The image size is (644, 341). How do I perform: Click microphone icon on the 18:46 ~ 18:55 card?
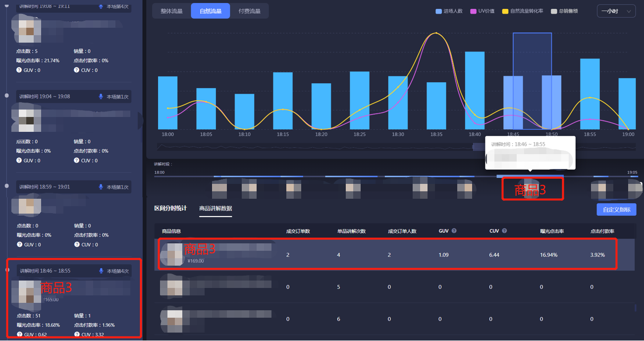(x=101, y=271)
